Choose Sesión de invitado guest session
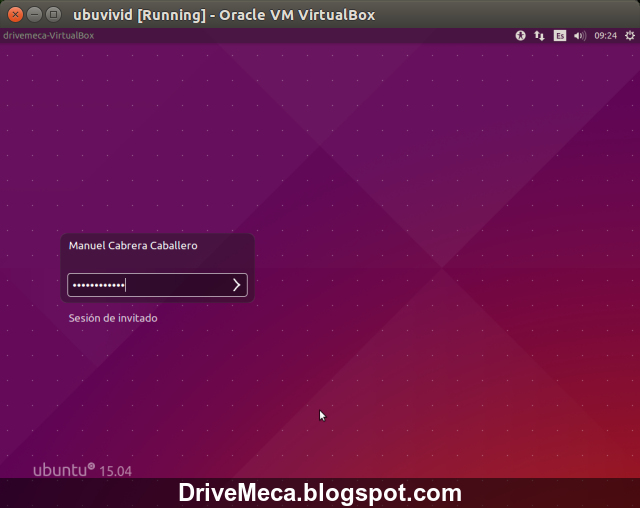 (x=113, y=318)
